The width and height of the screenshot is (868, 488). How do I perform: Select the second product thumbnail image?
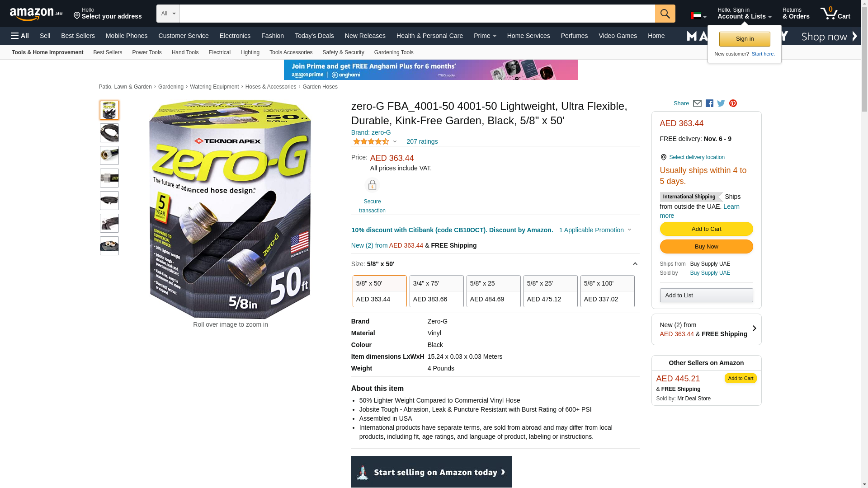109,133
